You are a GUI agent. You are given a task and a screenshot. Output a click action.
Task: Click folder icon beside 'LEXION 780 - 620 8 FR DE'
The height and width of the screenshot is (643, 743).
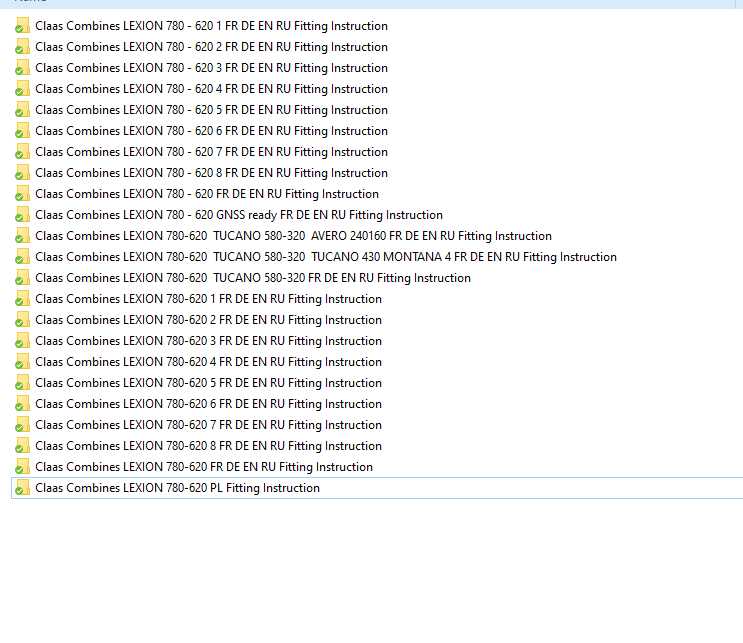coord(22,172)
